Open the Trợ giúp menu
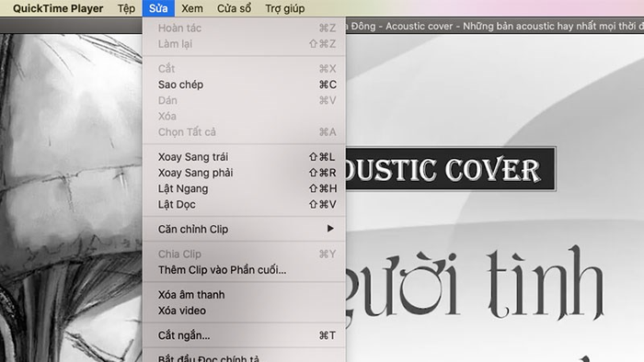This screenshot has width=644, height=362. click(284, 8)
